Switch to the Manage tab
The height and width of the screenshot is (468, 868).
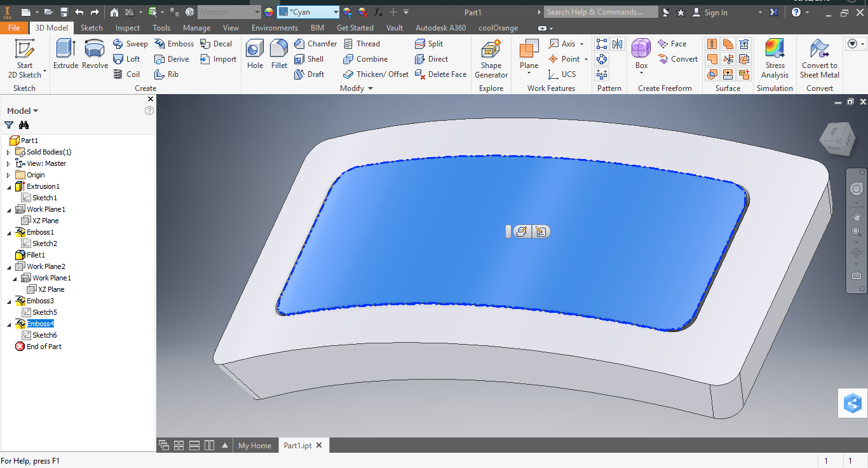(x=196, y=28)
